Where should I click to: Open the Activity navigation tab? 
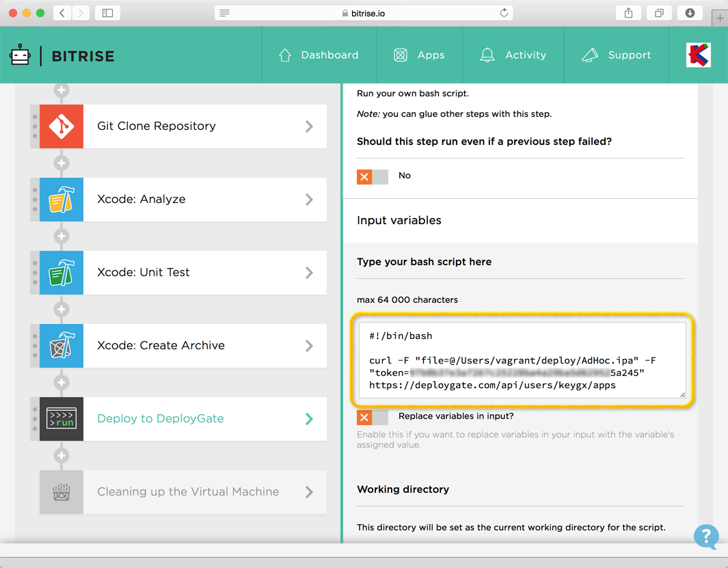513,55
